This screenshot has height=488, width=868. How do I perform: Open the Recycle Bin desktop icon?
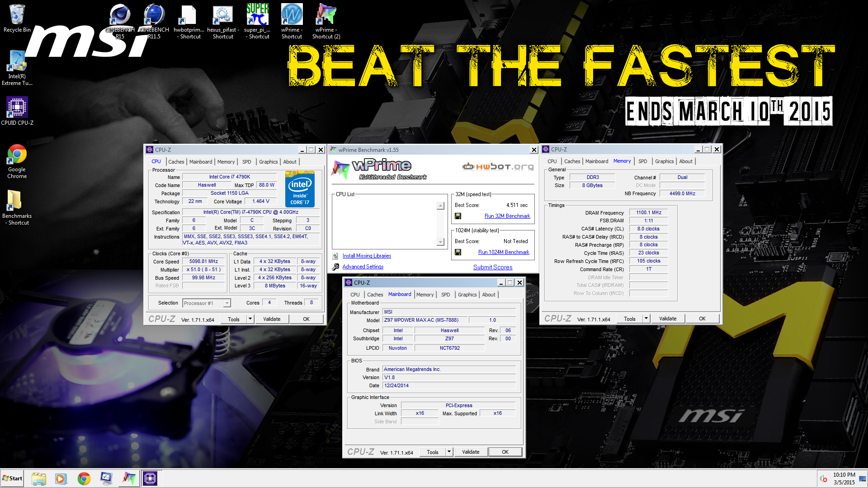click(x=17, y=18)
